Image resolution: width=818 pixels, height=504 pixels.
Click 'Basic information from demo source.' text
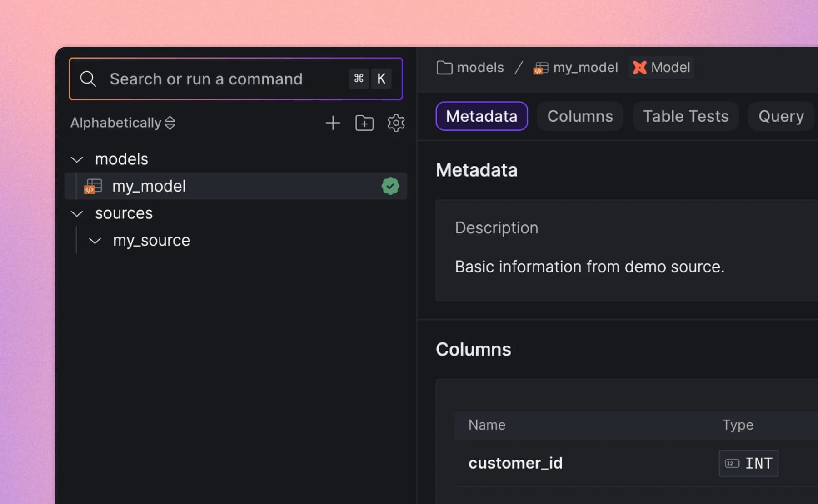point(589,267)
